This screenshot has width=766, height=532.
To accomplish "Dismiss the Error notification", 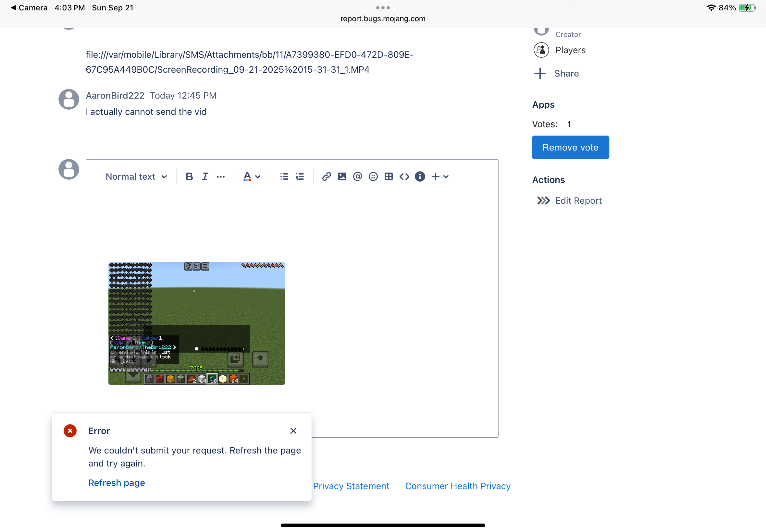I will (x=293, y=431).
